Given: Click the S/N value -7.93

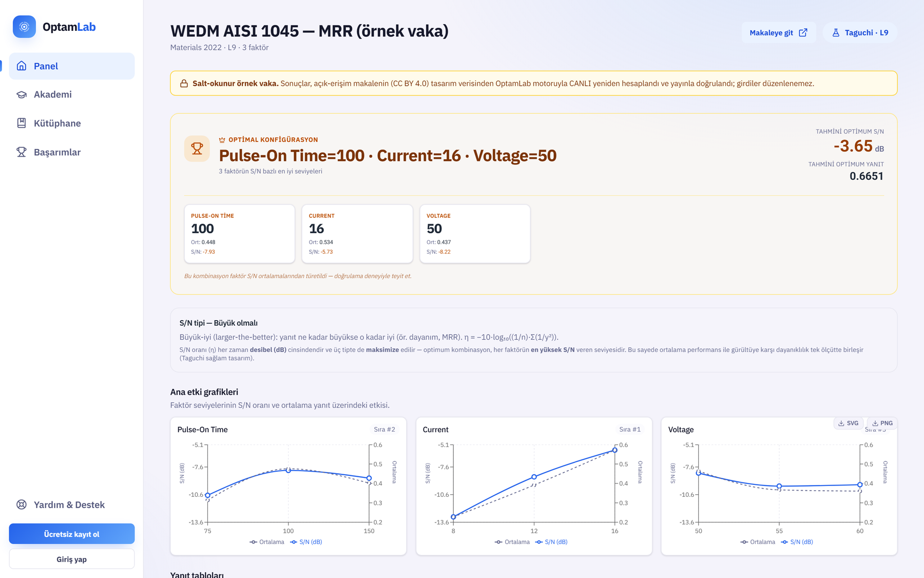Looking at the screenshot, I should (208, 252).
